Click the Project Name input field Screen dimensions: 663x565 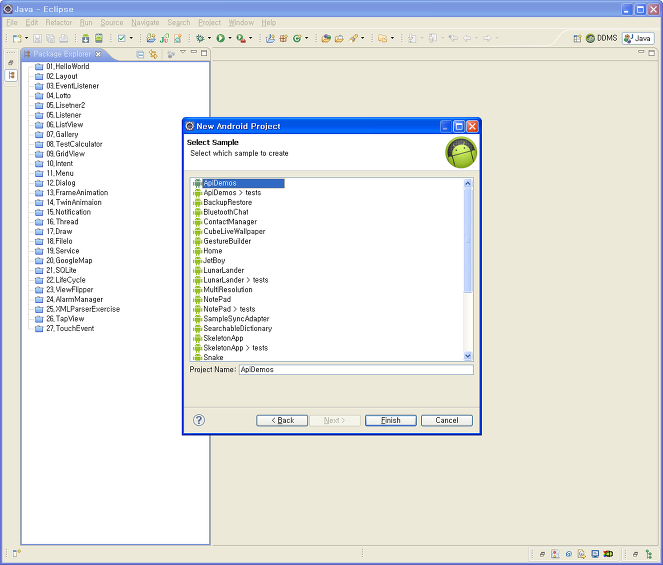click(x=356, y=370)
